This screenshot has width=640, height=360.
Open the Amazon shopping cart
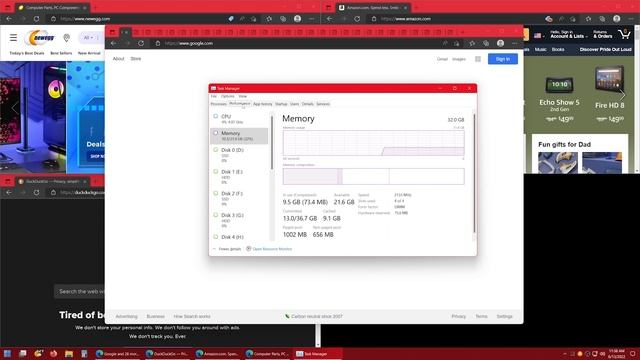pyautogui.click(x=624, y=35)
